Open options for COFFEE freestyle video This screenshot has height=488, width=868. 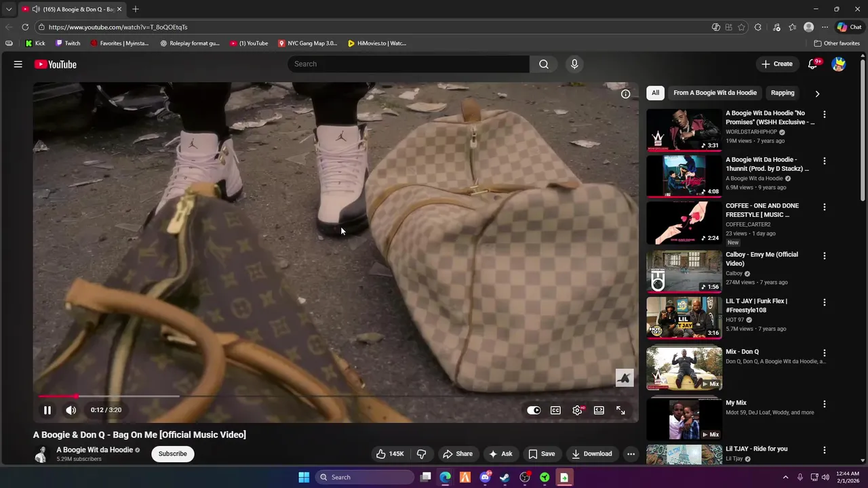[825, 207]
